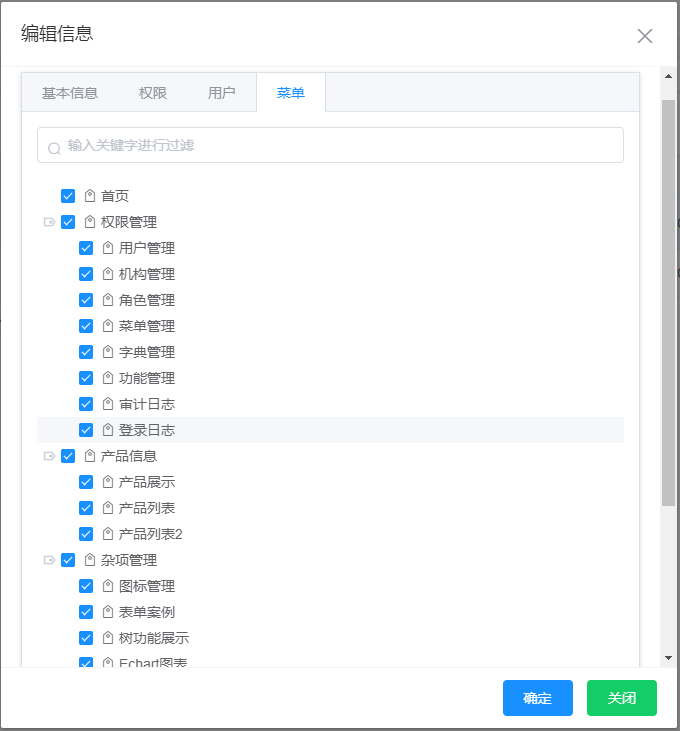This screenshot has height=731, width=680.
Task: Click the tag icon next to 产品展示
Action: (x=108, y=482)
